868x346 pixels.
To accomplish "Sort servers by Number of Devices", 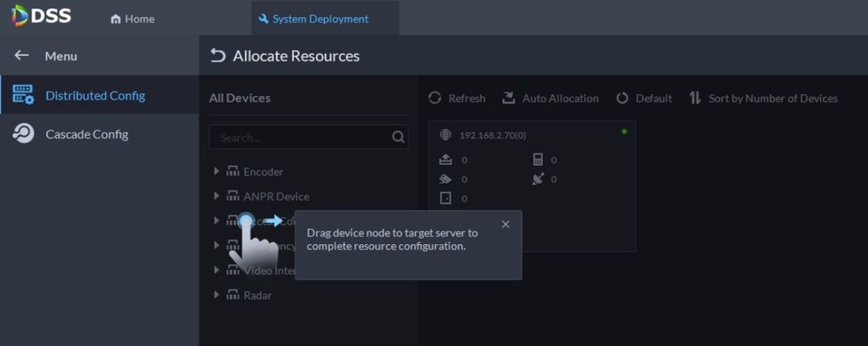I will pyautogui.click(x=763, y=98).
